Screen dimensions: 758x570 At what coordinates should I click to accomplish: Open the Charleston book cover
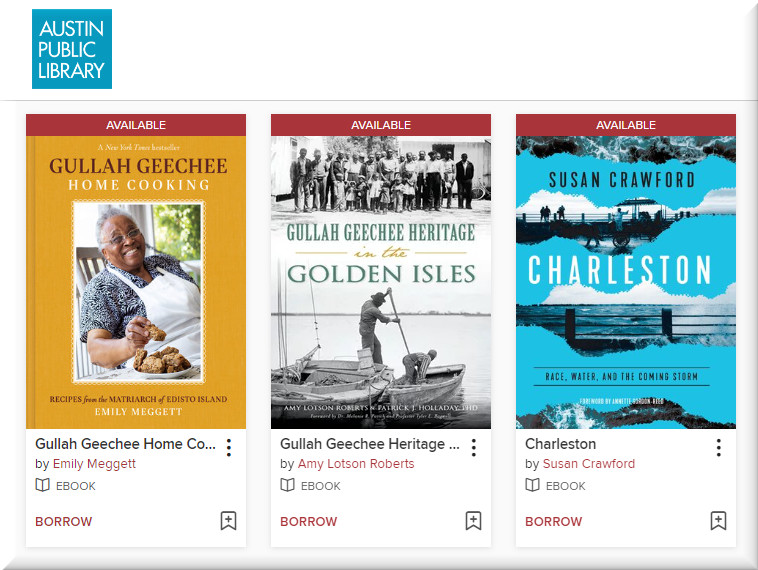(x=626, y=282)
